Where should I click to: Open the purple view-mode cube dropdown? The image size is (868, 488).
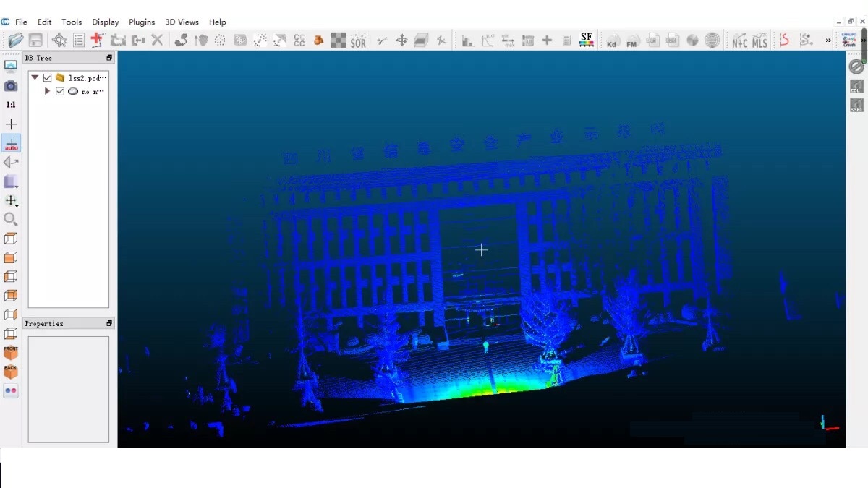pyautogui.click(x=11, y=181)
